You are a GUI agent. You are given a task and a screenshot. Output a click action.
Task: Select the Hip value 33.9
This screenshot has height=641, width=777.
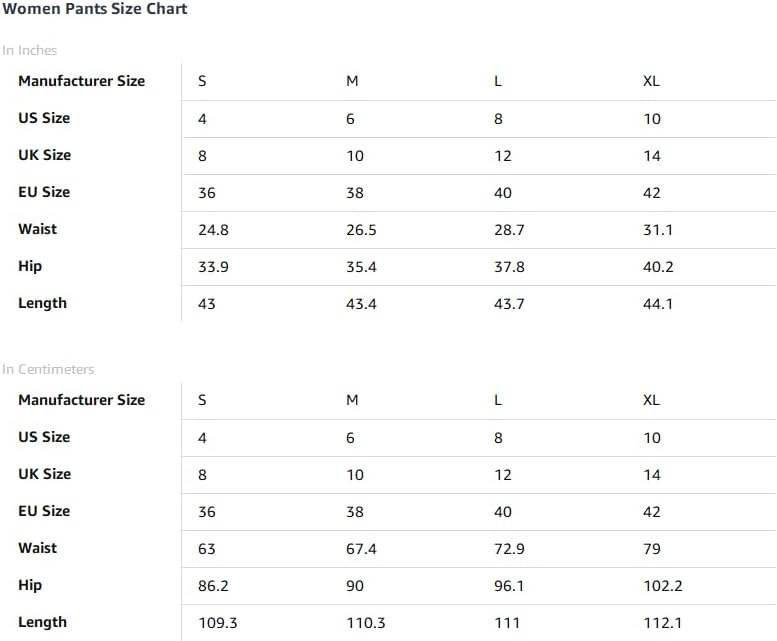[x=214, y=267]
